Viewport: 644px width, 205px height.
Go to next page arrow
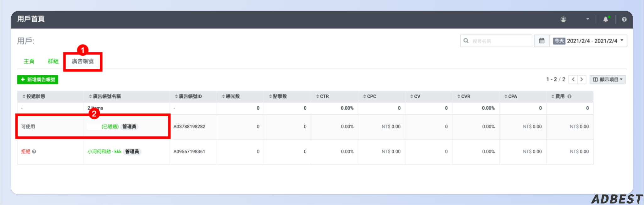point(582,79)
